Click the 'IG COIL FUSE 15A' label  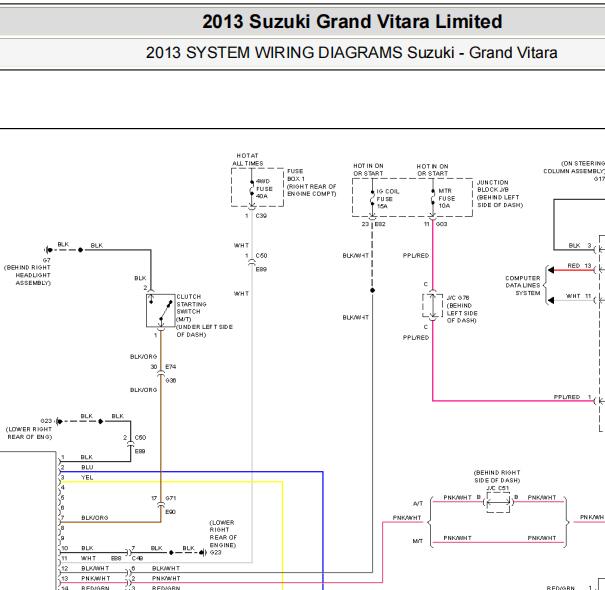tap(387, 199)
